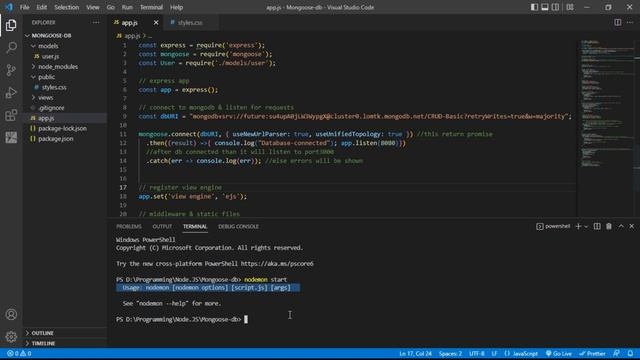Create a new terminal with plus icon

(578, 226)
